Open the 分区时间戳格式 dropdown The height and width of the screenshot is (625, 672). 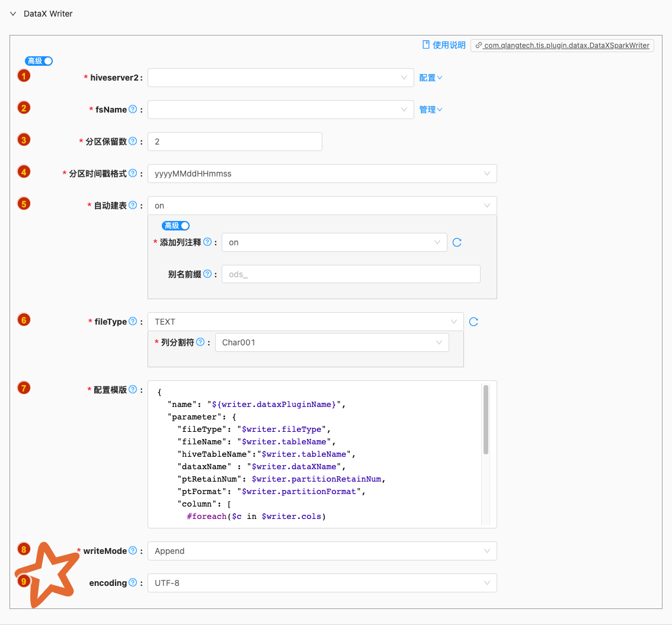322,174
